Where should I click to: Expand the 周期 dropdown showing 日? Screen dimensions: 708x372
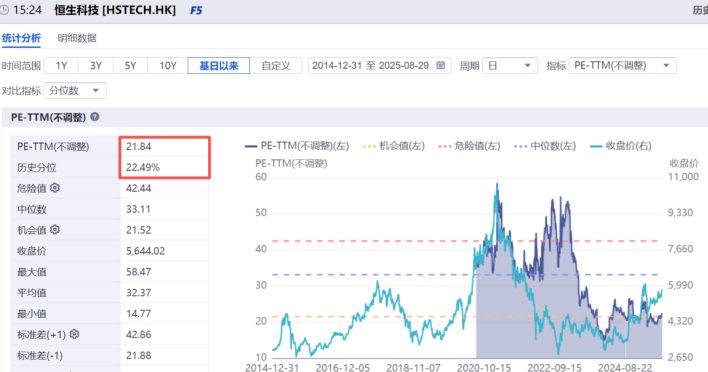pos(510,65)
